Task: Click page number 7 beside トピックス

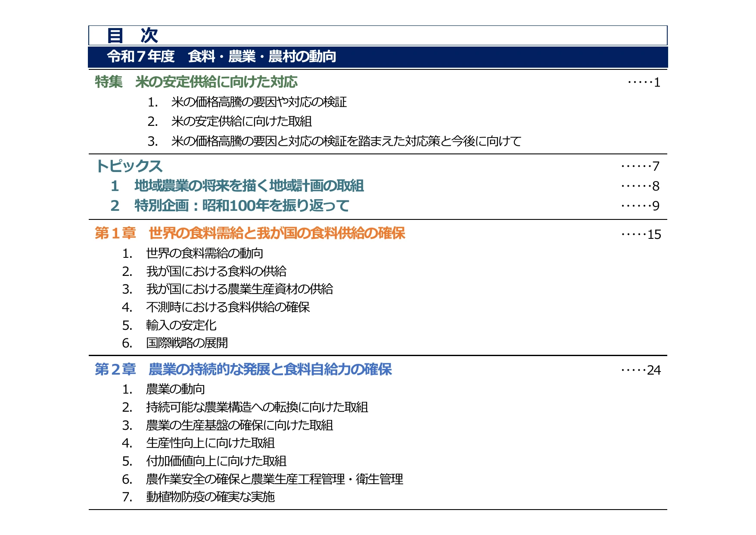Action: click(656, 166)
